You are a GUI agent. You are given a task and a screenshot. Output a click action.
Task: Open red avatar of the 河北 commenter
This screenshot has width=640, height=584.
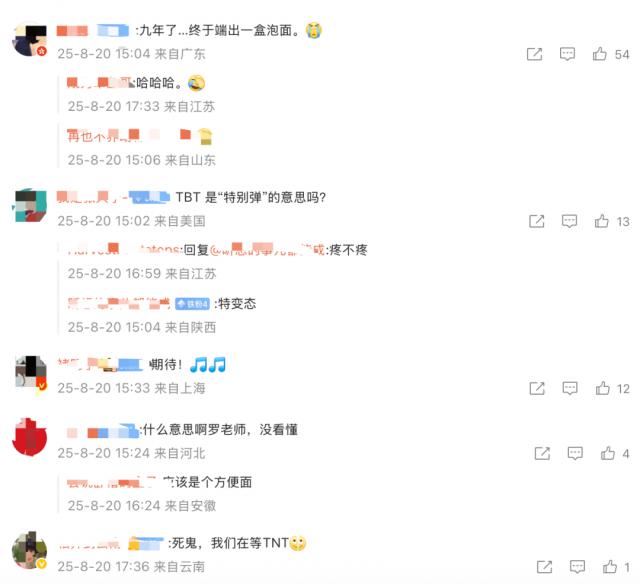pyautogui.click(x=30, y=437)
